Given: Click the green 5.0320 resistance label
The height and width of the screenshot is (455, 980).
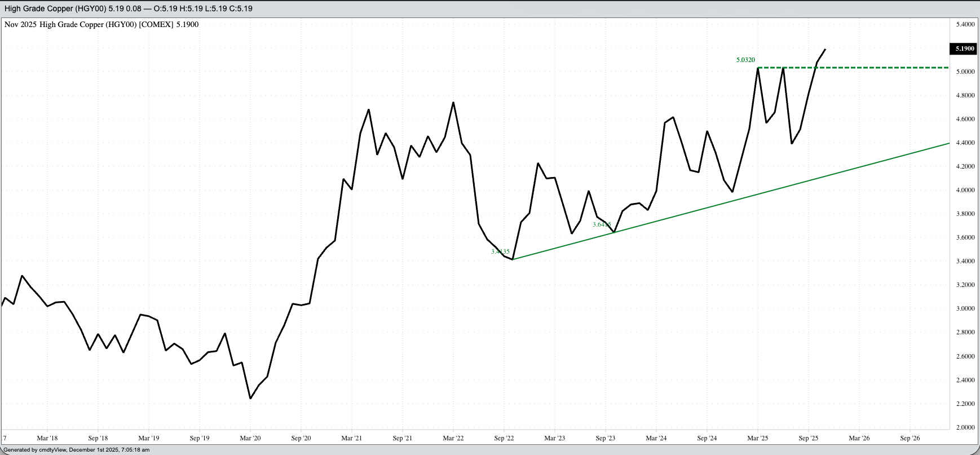Looking at the screenshot, I should point(745,60).
